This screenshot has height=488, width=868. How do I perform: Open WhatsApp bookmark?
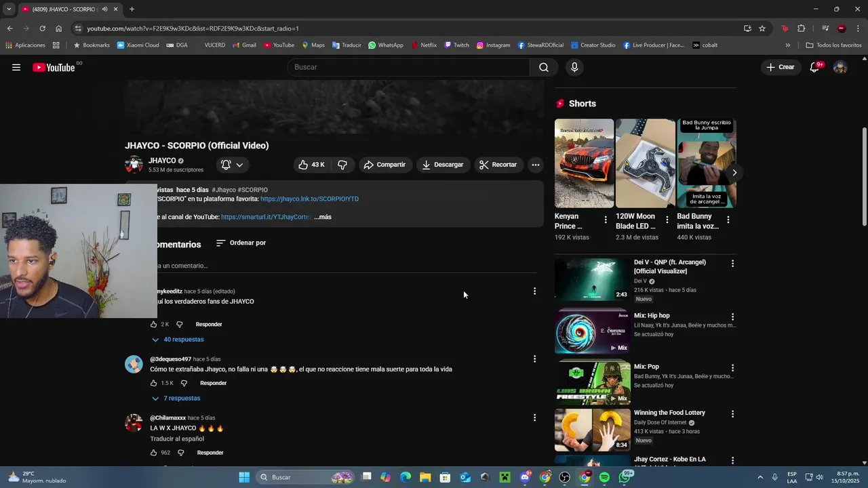(x=385, y=45)
